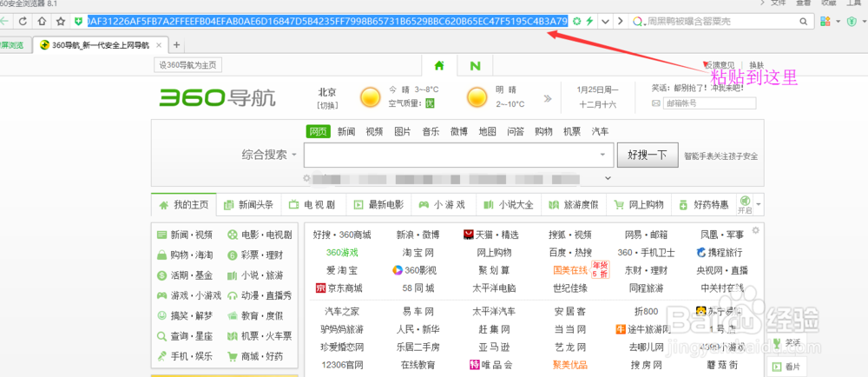This screenshot has width=868, height=377.
Task: Click 反馈意见 link
Action: [720, 65]
